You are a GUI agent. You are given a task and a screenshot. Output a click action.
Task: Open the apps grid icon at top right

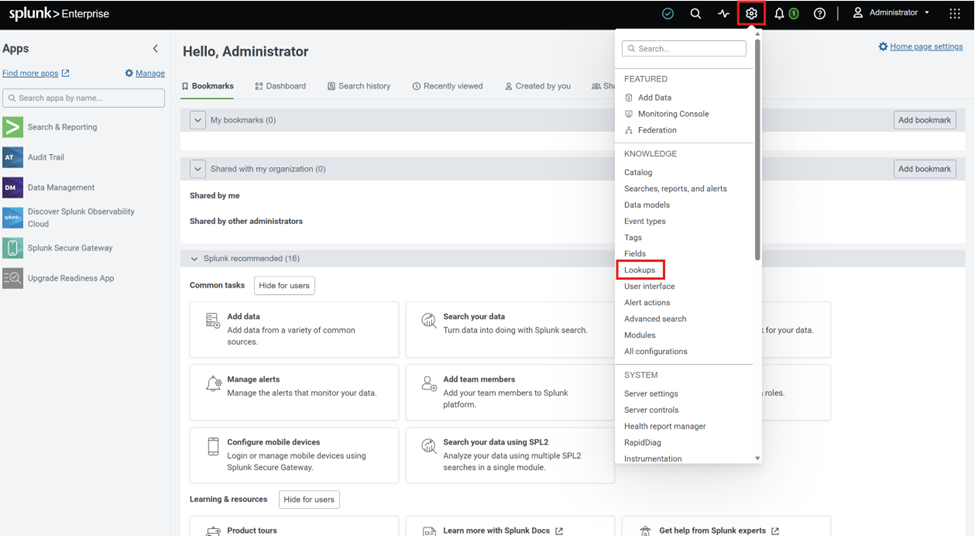(954, 13)
